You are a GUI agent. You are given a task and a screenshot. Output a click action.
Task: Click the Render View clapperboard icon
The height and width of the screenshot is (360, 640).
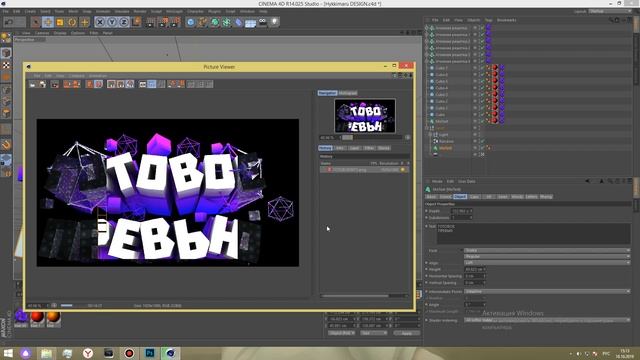tap(151, 22)
